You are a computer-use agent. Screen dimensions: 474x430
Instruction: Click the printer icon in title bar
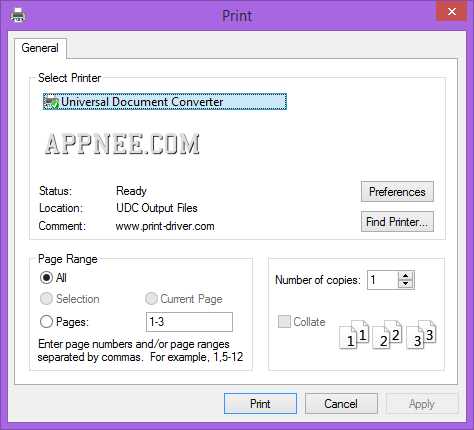click(18, 15)
